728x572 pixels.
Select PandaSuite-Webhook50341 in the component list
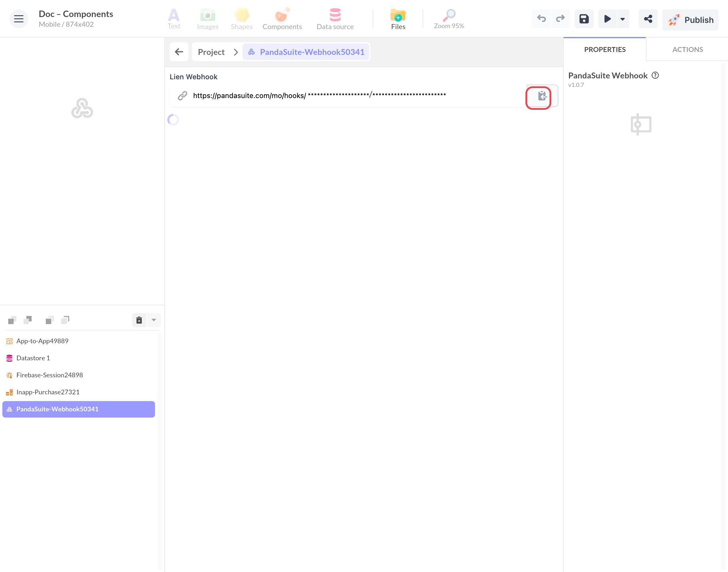point(78,409)
